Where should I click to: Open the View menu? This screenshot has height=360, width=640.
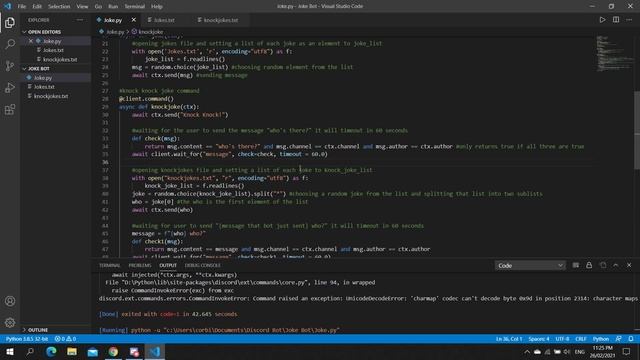[82, 7]
